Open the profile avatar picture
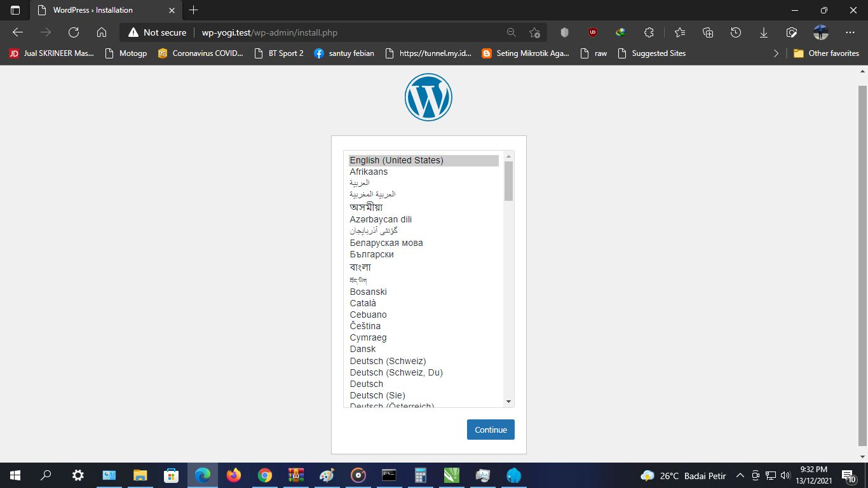868x488 pixels. tap(821, 32)
